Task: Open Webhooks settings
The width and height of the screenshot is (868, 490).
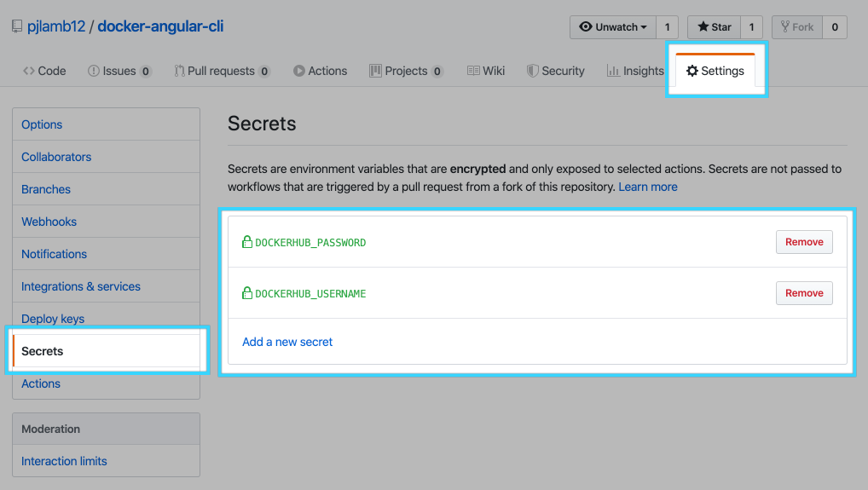Action: click(106, 222)
